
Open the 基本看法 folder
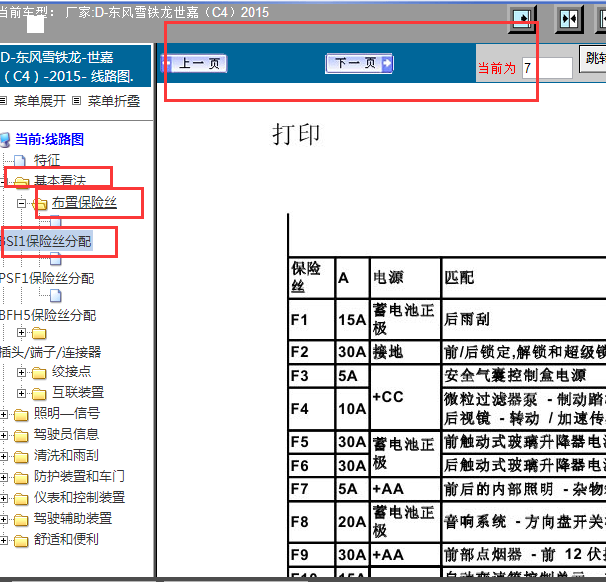(60, 180)
